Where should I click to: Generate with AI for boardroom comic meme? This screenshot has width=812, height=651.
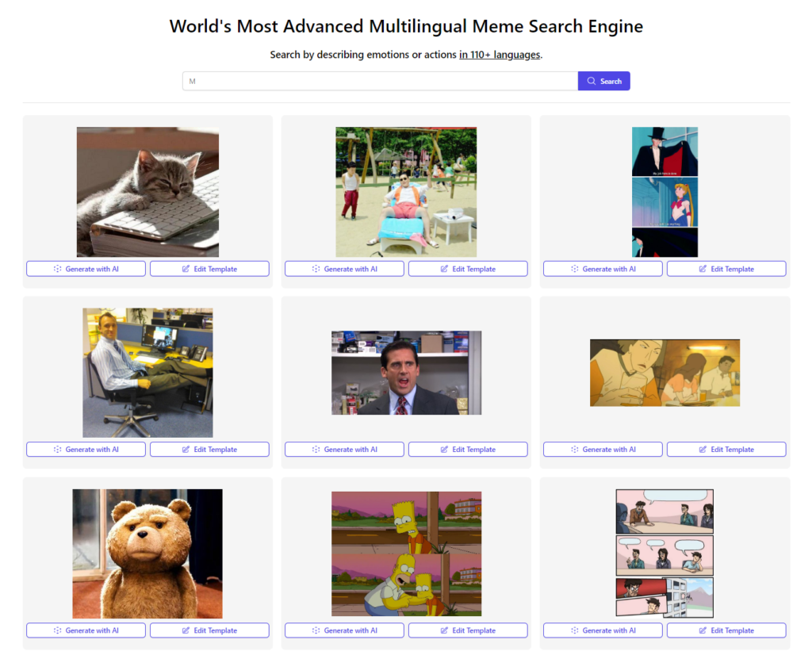pos(603,630)
